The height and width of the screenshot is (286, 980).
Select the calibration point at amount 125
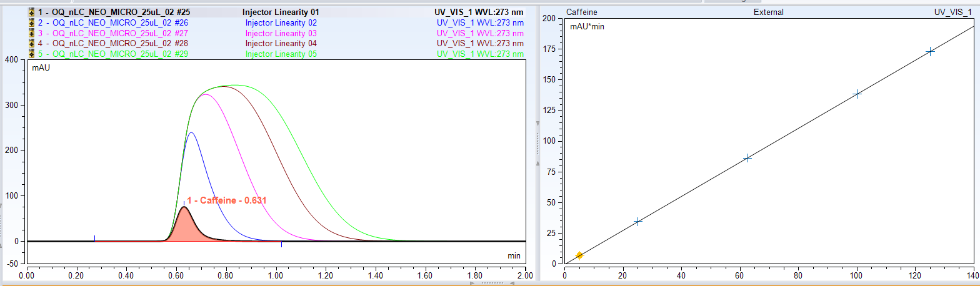tap(930, 51)
